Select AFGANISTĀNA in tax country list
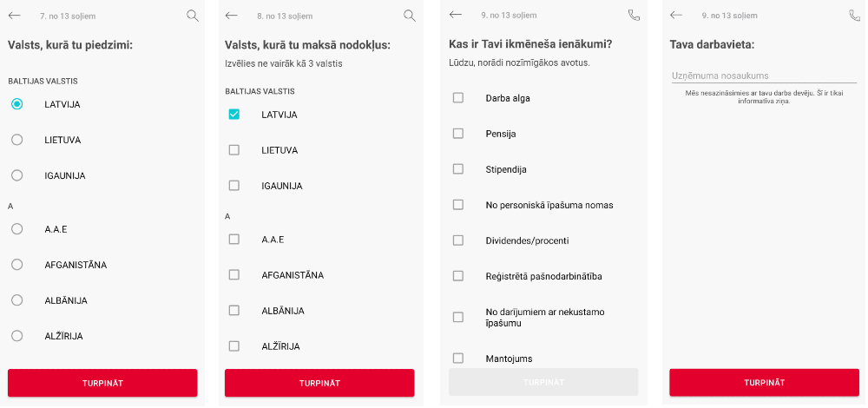The image size is (868, 408). [x=234, y=274]
